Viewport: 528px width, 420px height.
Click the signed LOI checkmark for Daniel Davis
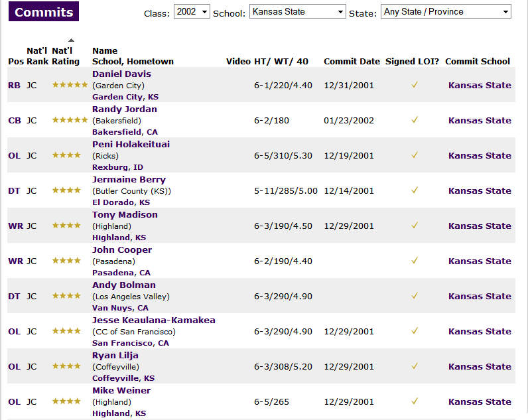pyautogui.click(x=414, y=85)
